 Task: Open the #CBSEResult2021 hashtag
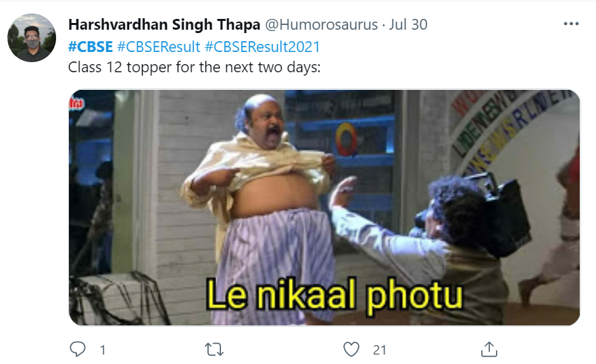[x=262, y=47]
